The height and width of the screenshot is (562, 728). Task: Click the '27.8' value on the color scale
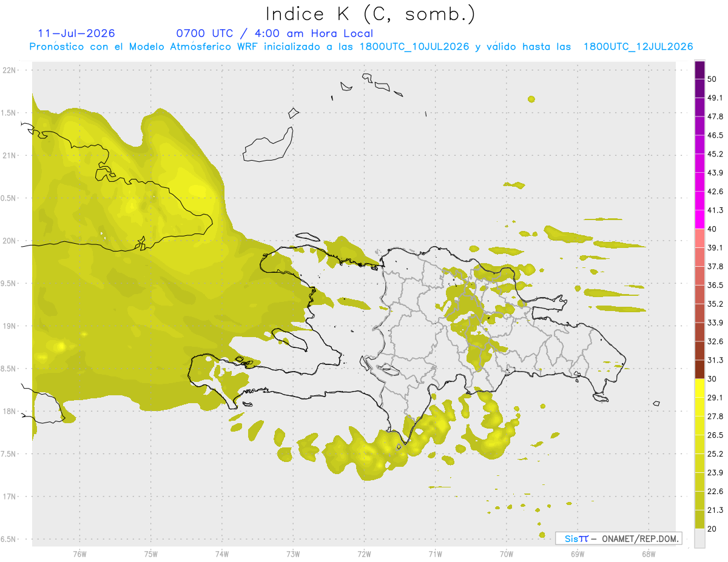715,416
